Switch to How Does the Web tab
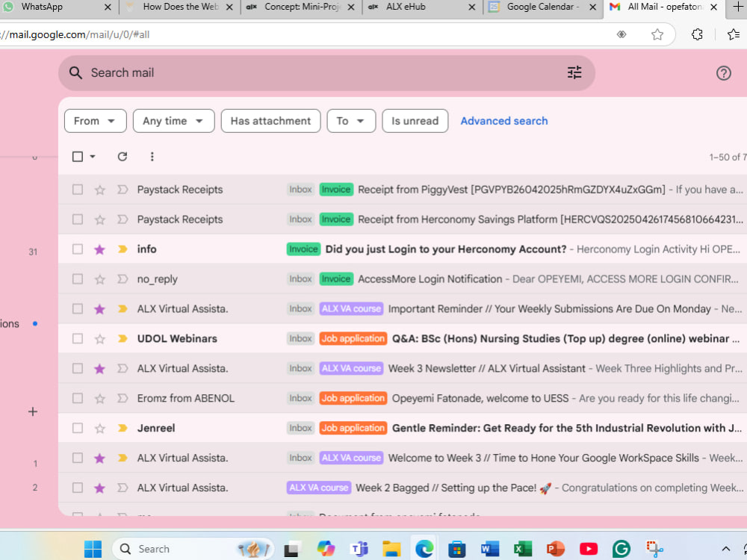Screen dimensions: 747x560 [x=179, y=7]
